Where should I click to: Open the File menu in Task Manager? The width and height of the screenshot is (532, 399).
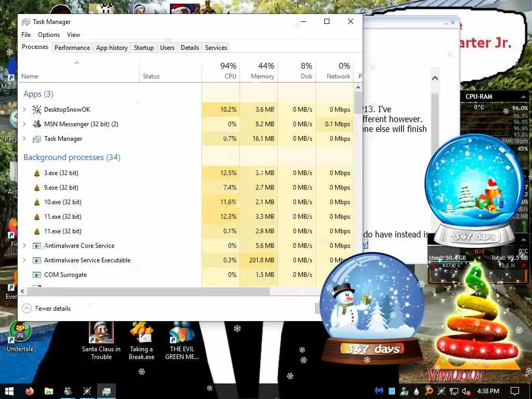[26, 35]
